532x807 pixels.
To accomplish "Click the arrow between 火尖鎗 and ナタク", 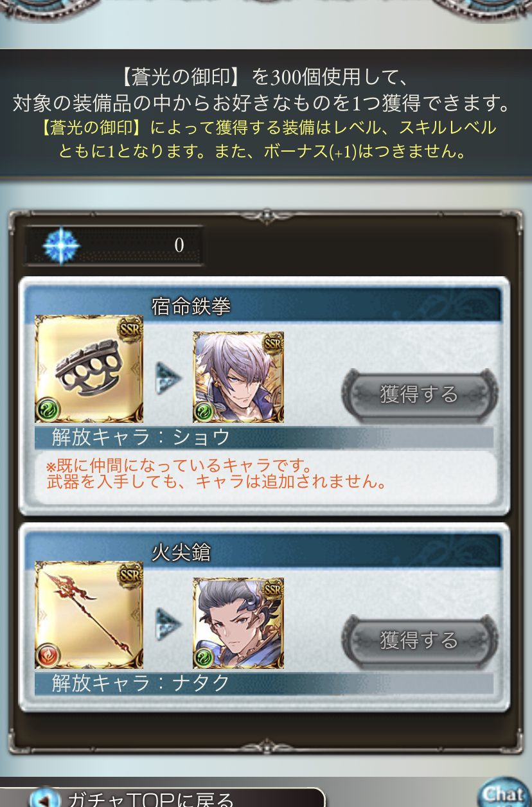I will point(168,625).
